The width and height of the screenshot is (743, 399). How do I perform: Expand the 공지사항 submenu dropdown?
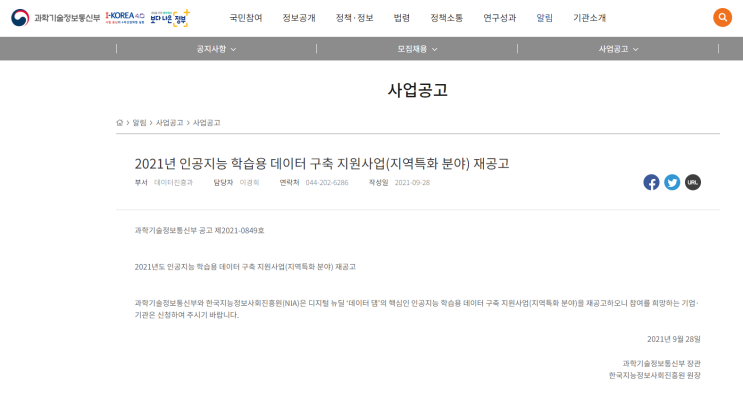pyautogui.click(x=216, y=49)
